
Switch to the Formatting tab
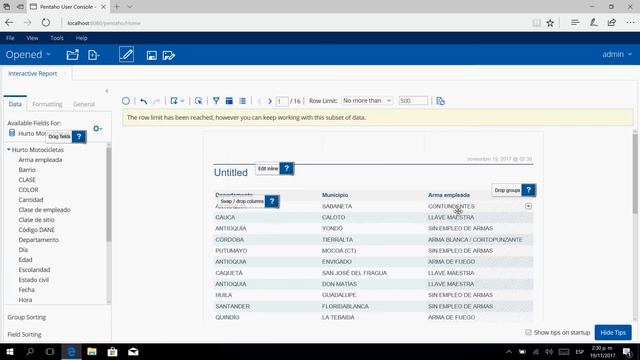(47, 104)
